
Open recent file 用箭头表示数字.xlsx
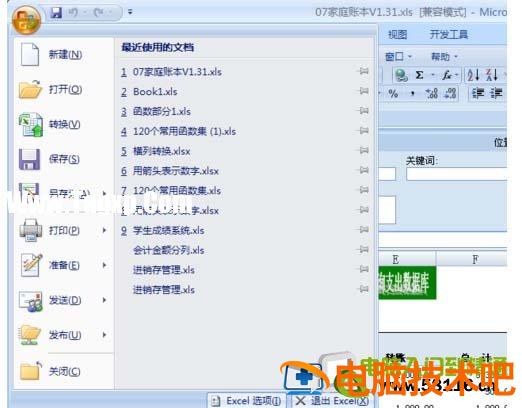pyautogui.click(x=176, y=171)
